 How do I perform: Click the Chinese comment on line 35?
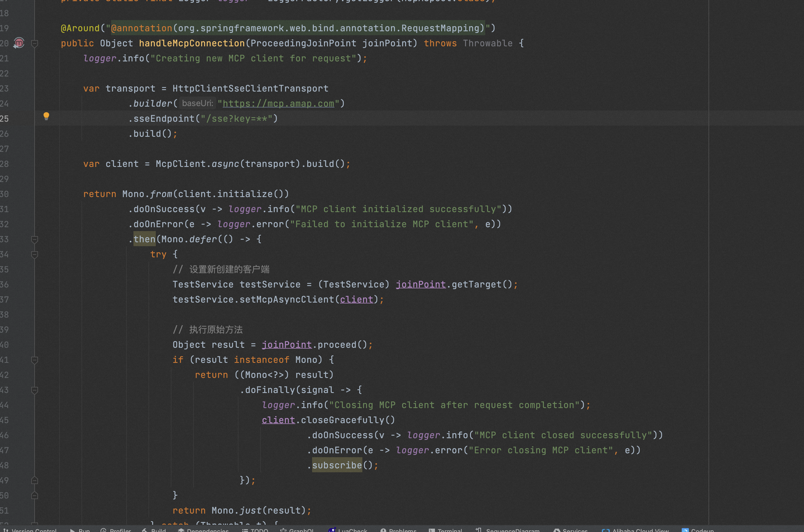[221, 269]
